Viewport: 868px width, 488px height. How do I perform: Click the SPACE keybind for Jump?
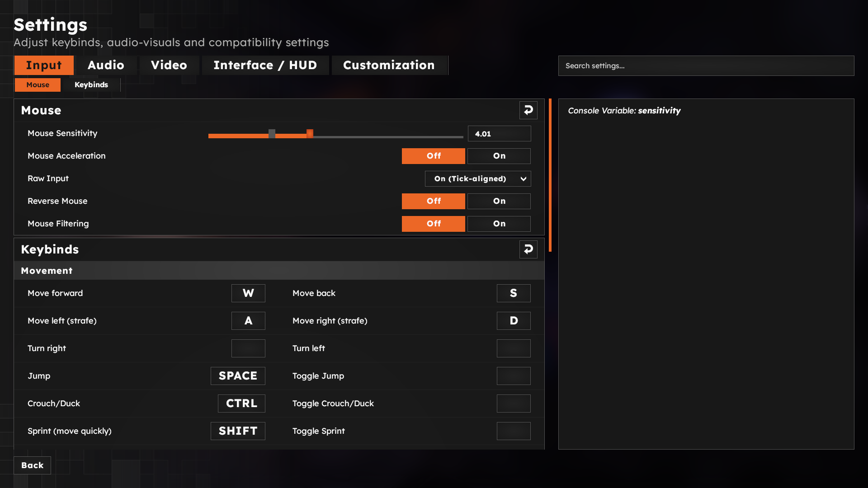click(x=238, y=375)
